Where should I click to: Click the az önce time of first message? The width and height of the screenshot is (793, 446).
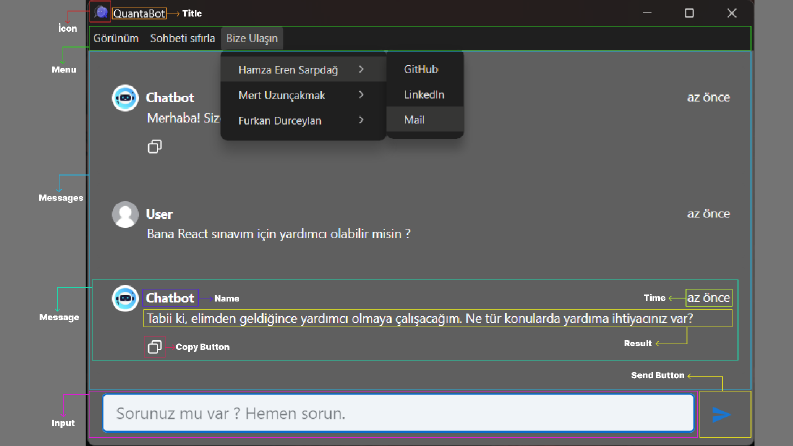(x=708, y=97)
